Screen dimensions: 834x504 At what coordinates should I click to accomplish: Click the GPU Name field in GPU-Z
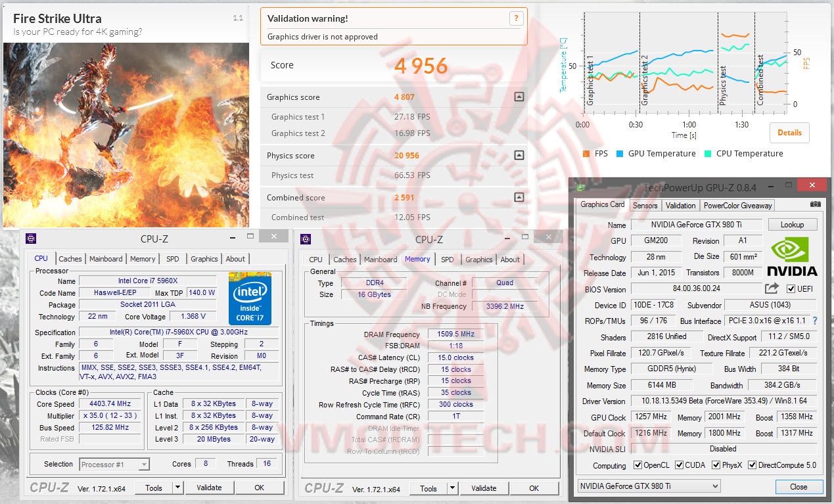(x=697, y=225)
